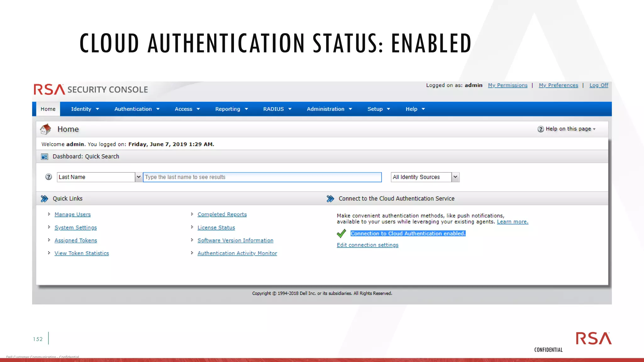
Task: Expand the Help on this page arrow
Action: [x=594, y=129]
